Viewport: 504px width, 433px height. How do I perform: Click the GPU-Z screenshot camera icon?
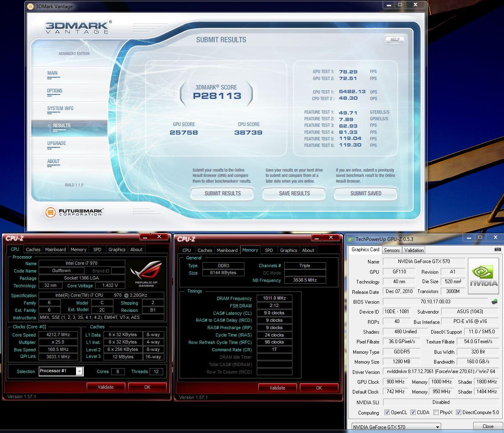[497, 250]
